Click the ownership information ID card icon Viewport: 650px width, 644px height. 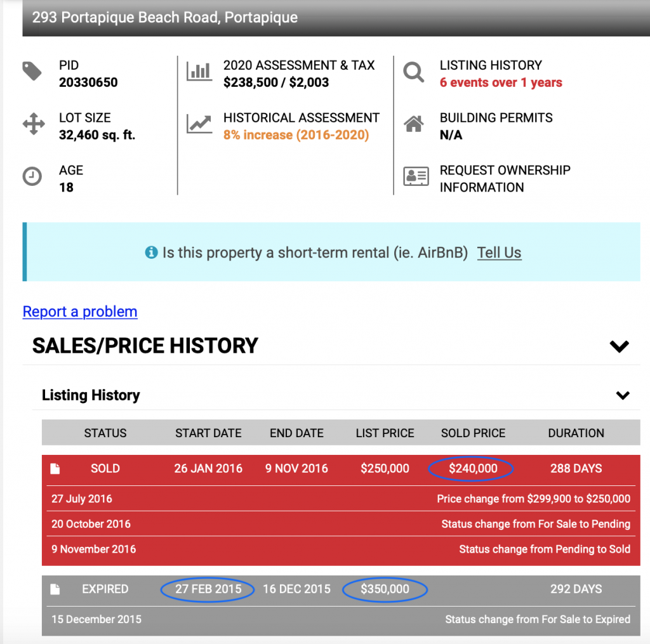pyautogui.click(x=416, y=177)
